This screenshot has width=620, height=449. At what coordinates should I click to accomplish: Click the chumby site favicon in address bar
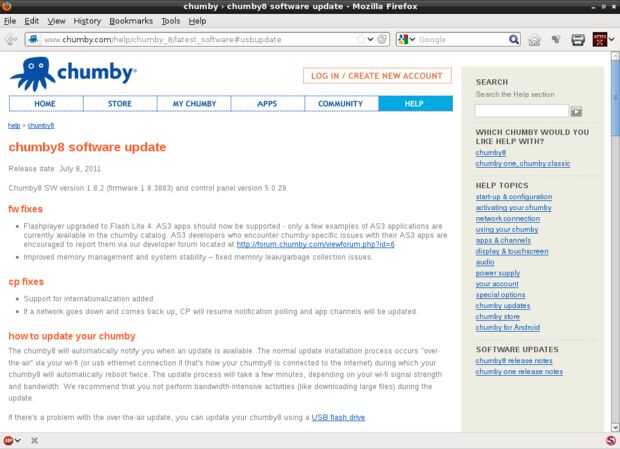[34, 40]
